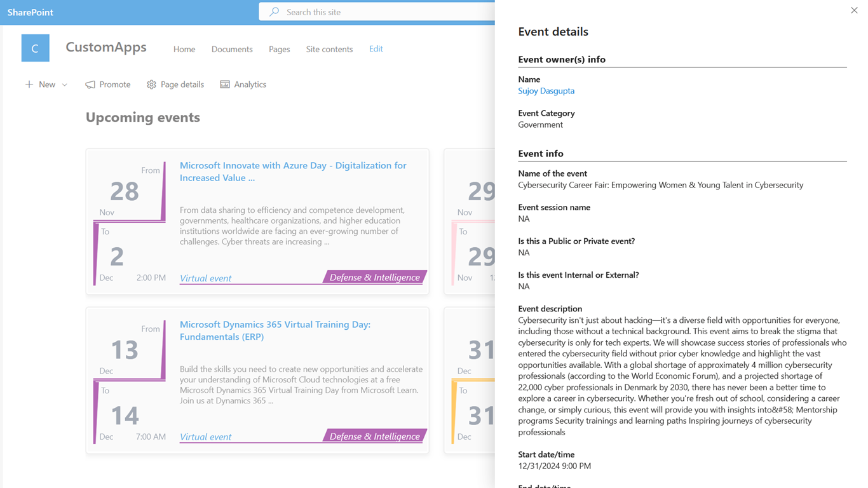Click the Edit link in navigation
The image size is (868, 488).
coord(376,49)
